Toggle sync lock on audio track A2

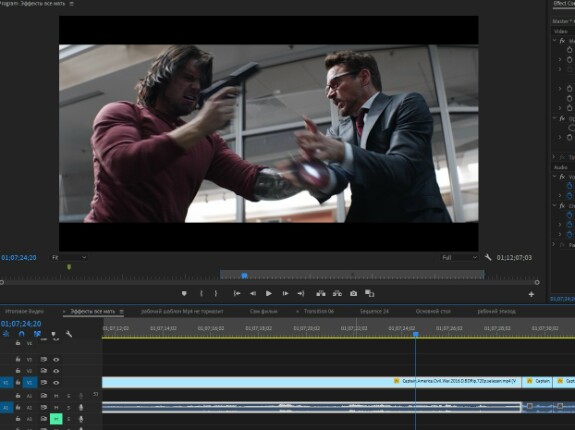click(x=44, y=407)
